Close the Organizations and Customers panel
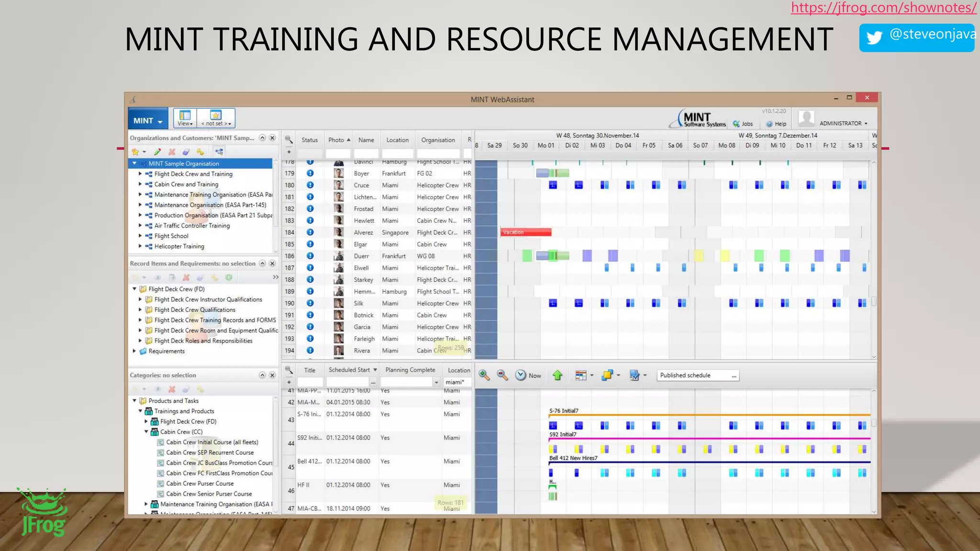The width and height of the screenshot is (980, 551). point(272,138)
